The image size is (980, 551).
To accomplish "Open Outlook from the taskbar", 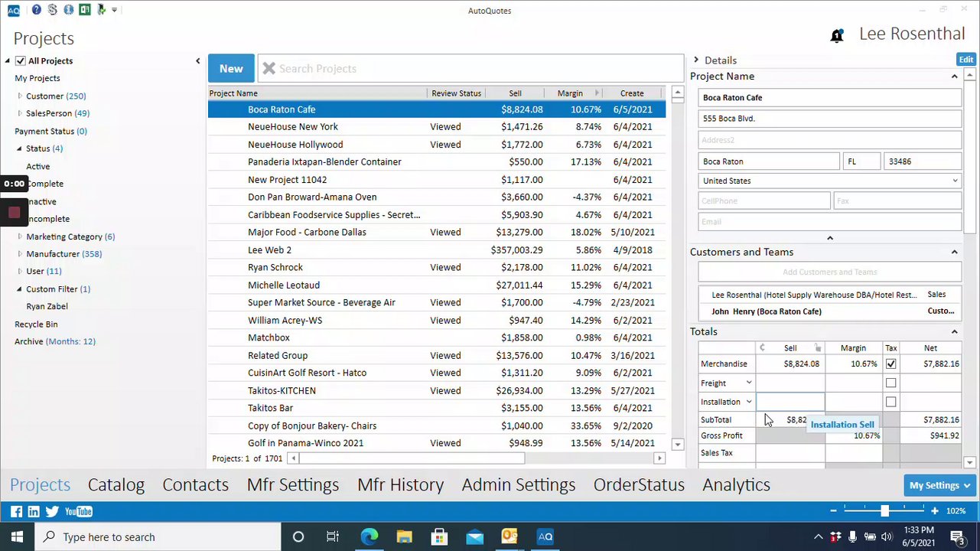I will tap(510, 537).
